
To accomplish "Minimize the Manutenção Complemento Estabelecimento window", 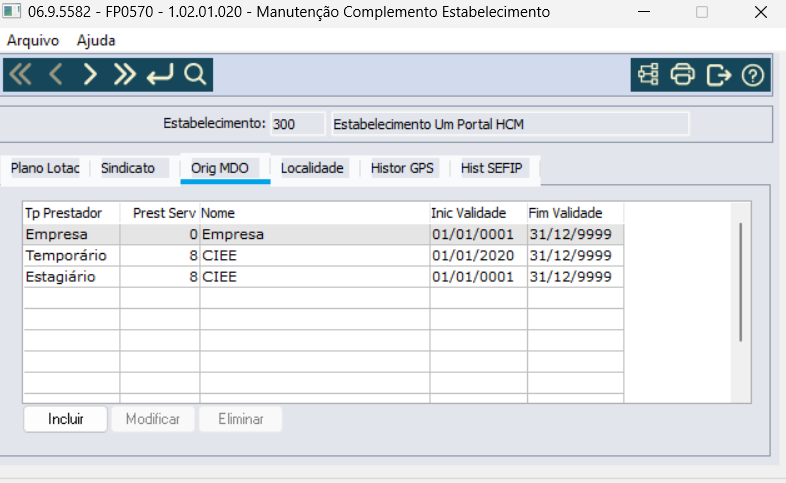I will click(644, 12).
